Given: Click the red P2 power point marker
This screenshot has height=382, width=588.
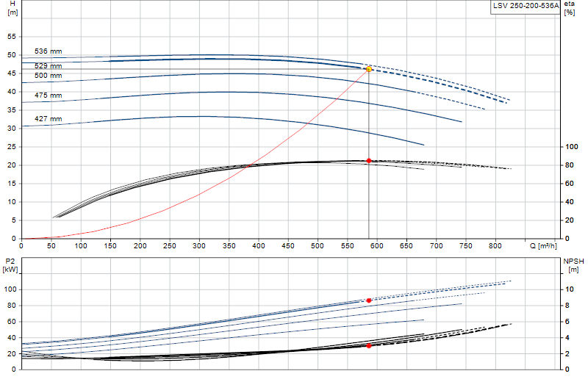Looking at the screenshot, I should (x=369, y=300).
